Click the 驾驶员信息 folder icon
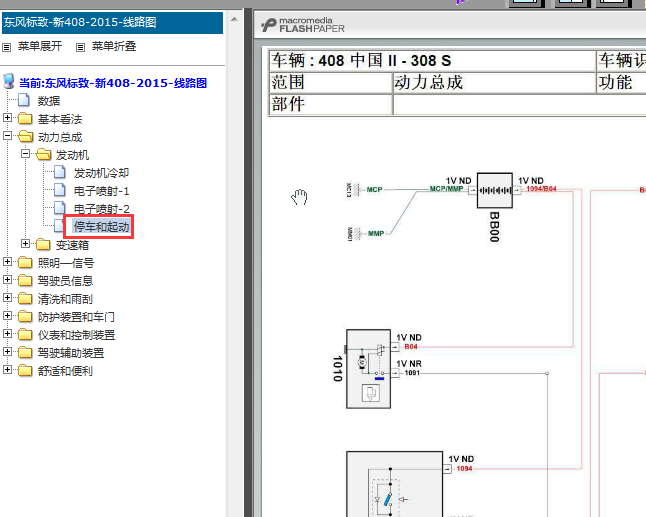The width and height of the screenshot is (646, 517). [x=25, y=281]
